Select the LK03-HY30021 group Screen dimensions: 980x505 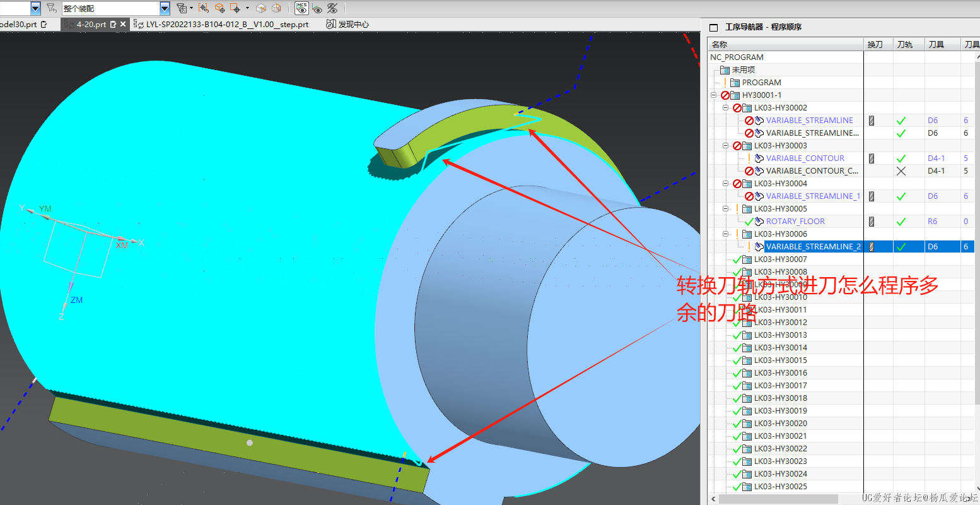[780, 436]
